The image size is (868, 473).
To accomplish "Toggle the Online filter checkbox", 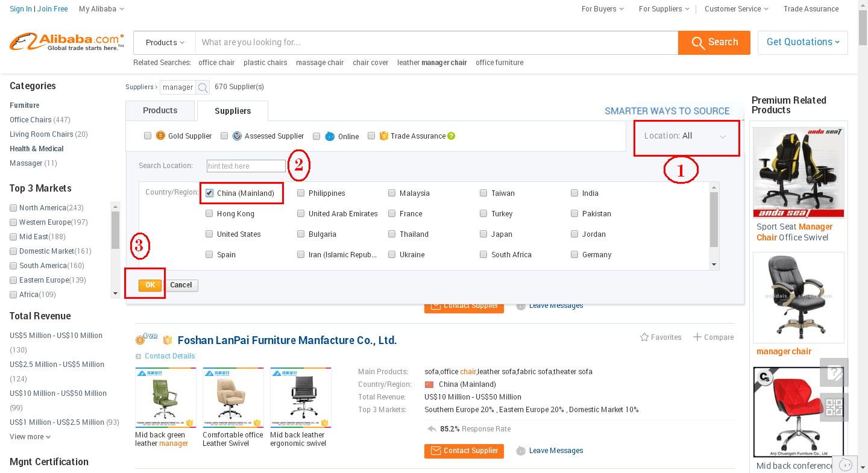I will click(x=316, y=136).
